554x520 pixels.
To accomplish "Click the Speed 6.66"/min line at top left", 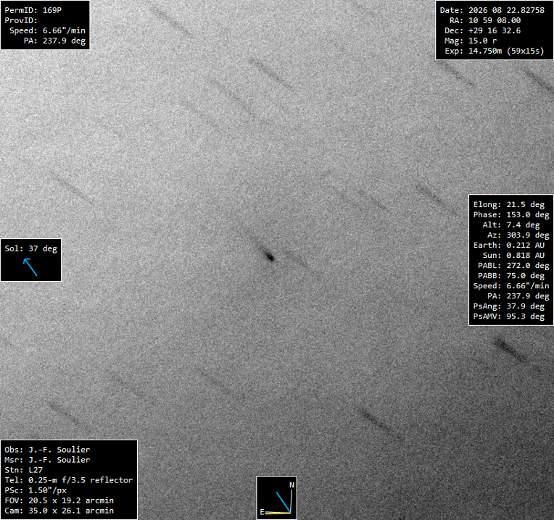I will [x=47, y=30].
